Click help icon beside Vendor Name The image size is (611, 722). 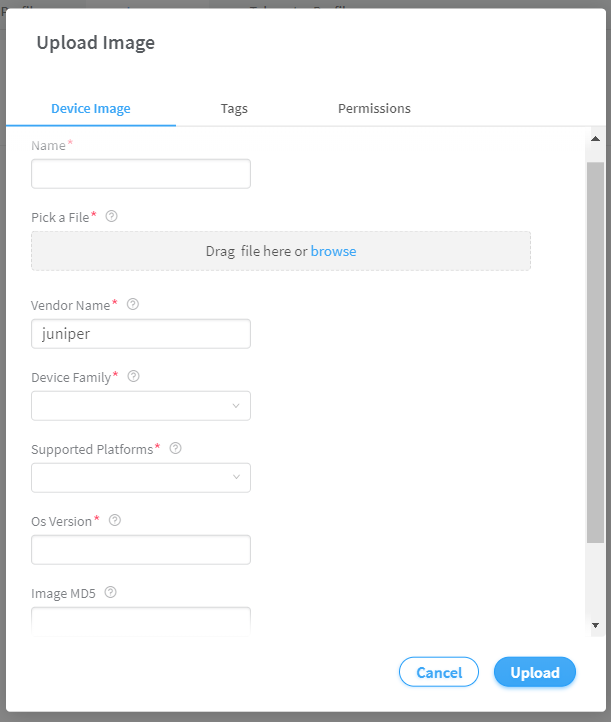click(x=133, y=304)
